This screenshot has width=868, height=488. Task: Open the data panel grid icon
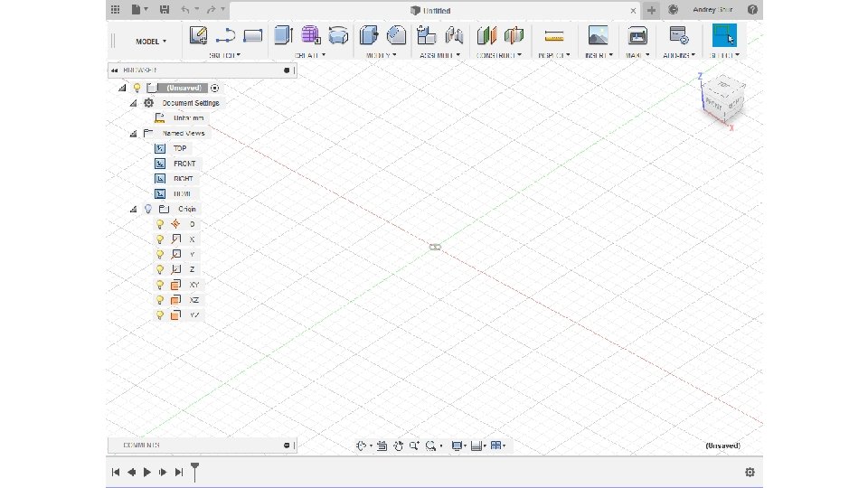pyautogui.click(x=115, y=9)
